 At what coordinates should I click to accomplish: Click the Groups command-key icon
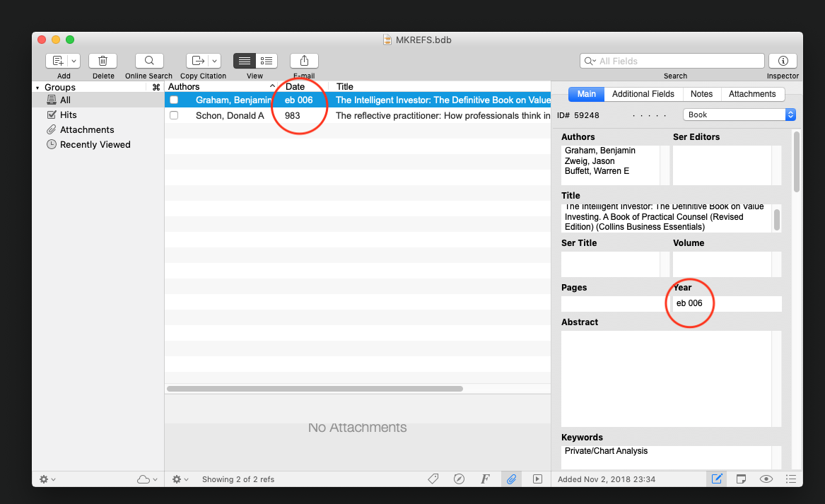(x=156, y=88)
